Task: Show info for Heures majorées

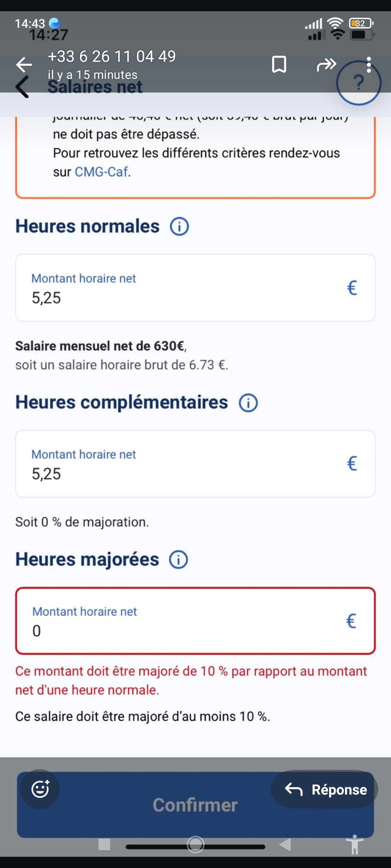Action: [x=178, y=560]
